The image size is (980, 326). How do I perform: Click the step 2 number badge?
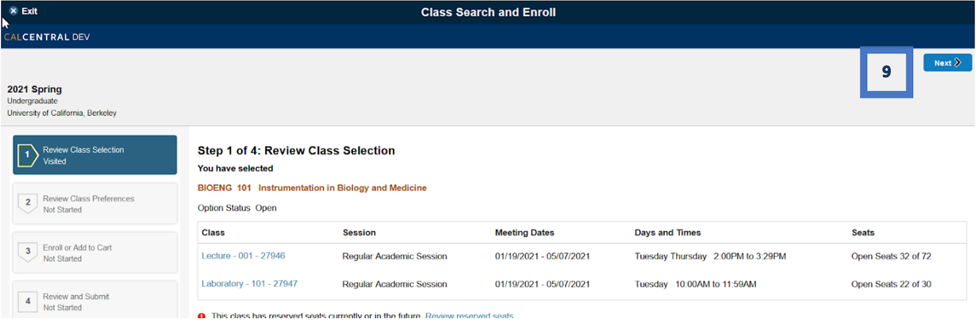[28, 203]
